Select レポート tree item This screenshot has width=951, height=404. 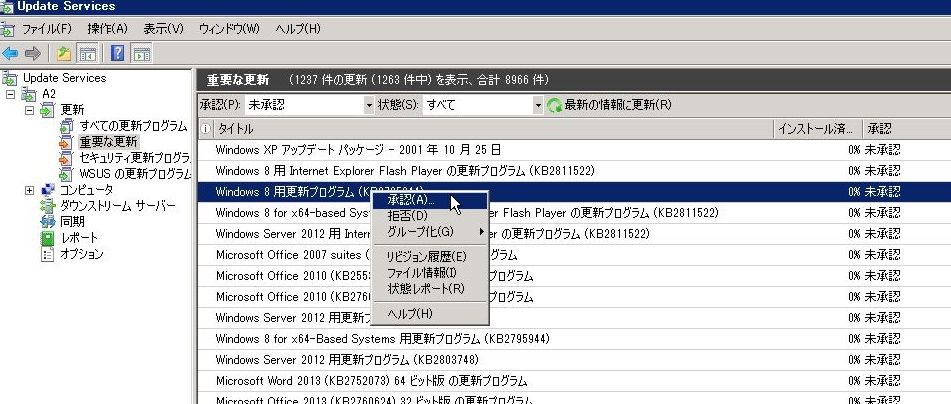pyautogui.click(x=79, y=238)
